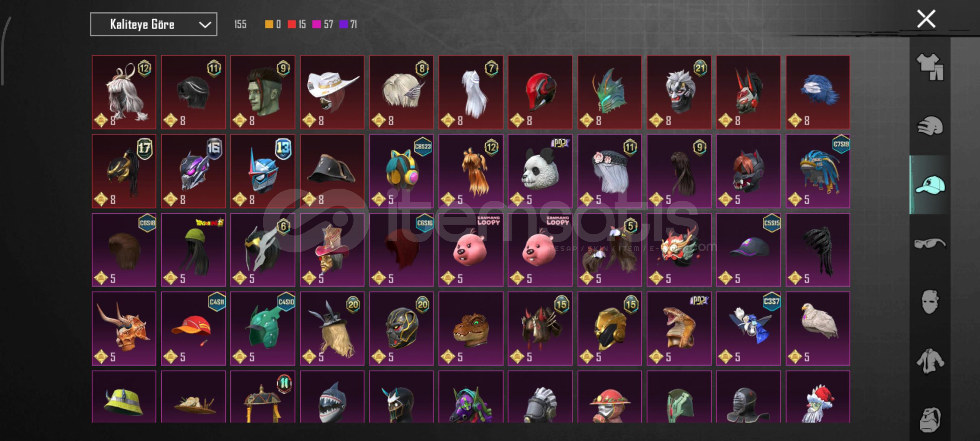Filter by orange rarity swatch
This screenshot has height=441, width=980.
coord(269,24)
